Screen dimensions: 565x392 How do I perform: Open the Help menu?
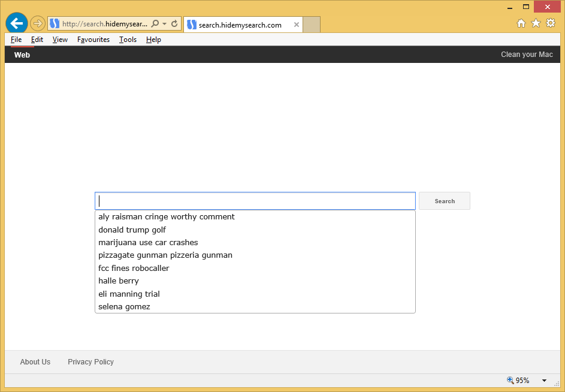click(153, 40)
